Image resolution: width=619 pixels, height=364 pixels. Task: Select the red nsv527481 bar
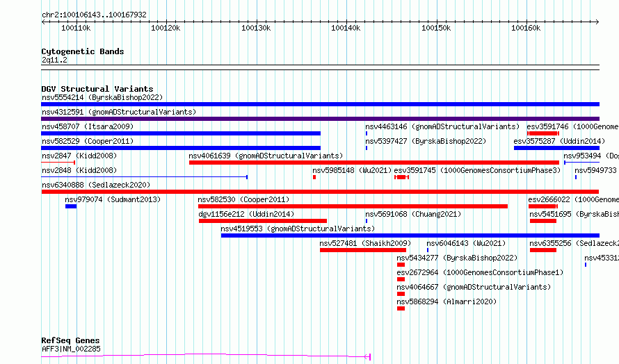pyautogui.click(x=363, y=250)
